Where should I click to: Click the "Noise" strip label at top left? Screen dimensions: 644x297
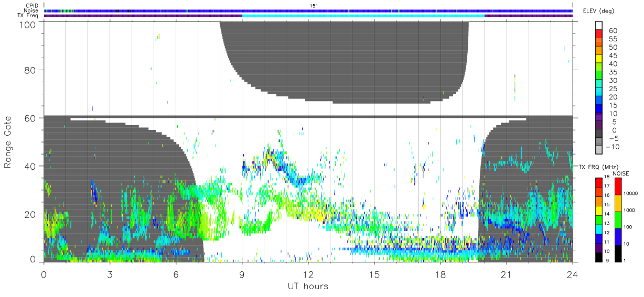pyautogui.click(x=31, y=10)
